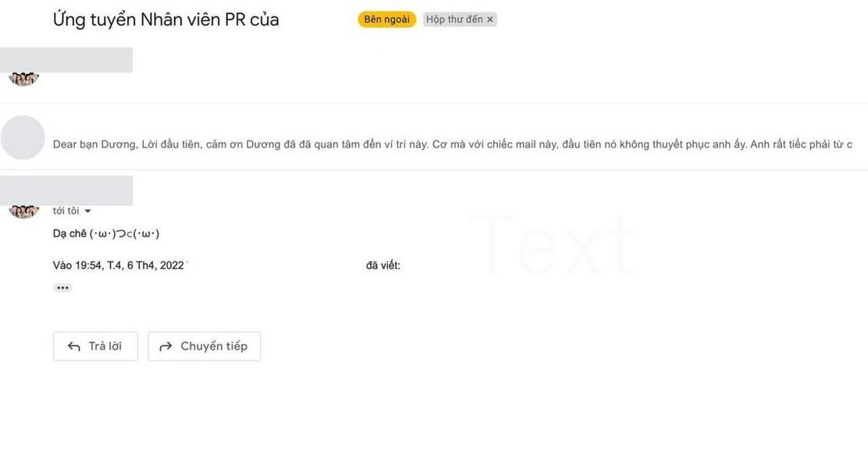Viewport: 868px width, 452px height.
Task: Click the timestamp "Vào 19:54, T.4, 6 Th4, 2022"
Action: 117,265
